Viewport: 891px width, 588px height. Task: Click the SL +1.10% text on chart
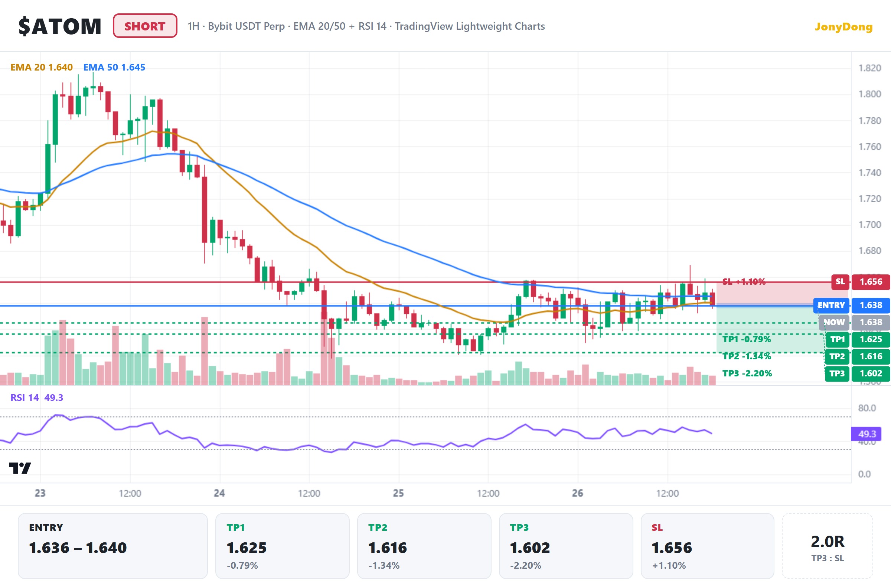744,282
